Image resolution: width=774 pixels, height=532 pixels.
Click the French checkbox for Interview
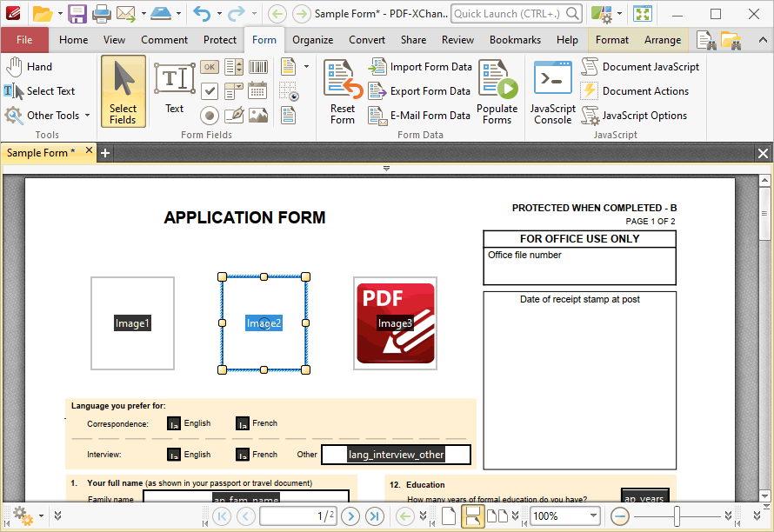pyautogui.click(x=243, y=455)
